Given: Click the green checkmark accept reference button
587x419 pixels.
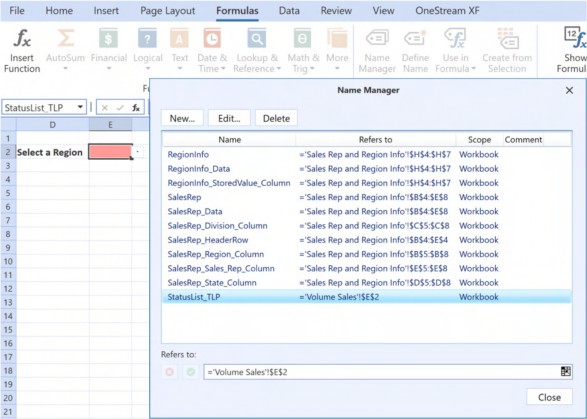Looking at the screenshot, I should point(191,372).
